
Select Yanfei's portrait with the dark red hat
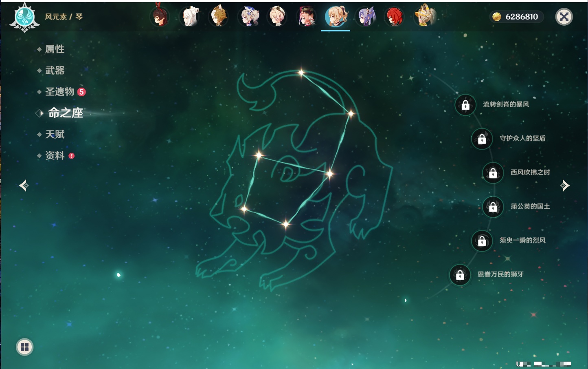307,16
